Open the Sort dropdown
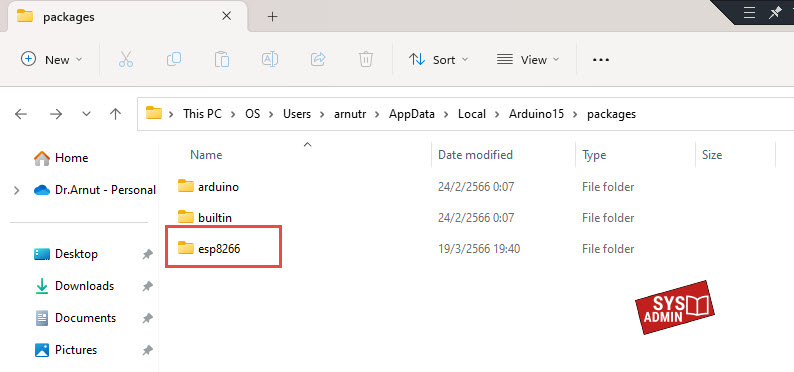 [439, 60]
